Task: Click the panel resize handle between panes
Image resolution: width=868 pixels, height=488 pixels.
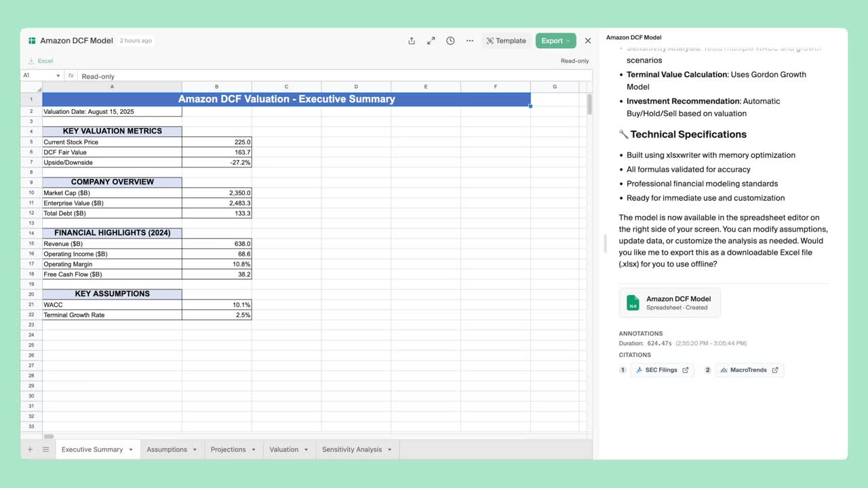Action: pyautogui.click(x=604, y=244)
